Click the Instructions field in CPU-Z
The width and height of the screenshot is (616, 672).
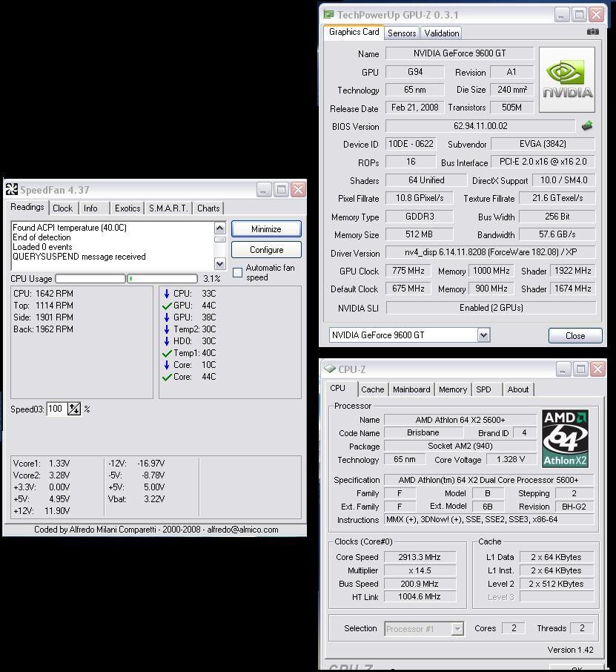[489, 519]
